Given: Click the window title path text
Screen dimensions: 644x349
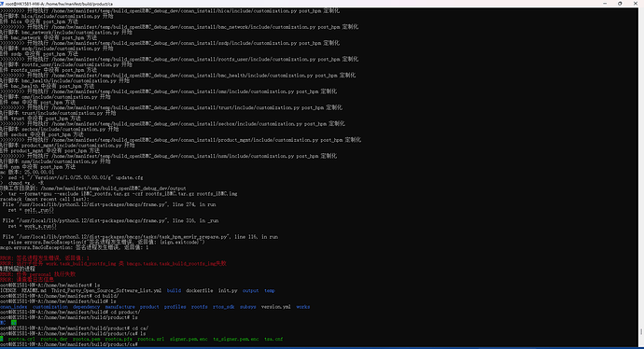Looking at the screenshot, I should tap(59, 4).
